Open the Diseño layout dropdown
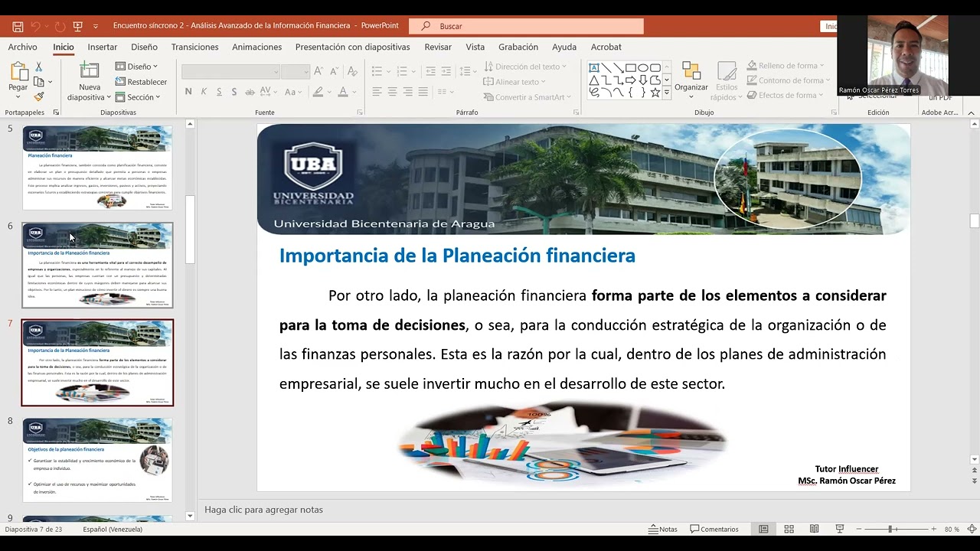980x551 pixels. pos(137,67)
